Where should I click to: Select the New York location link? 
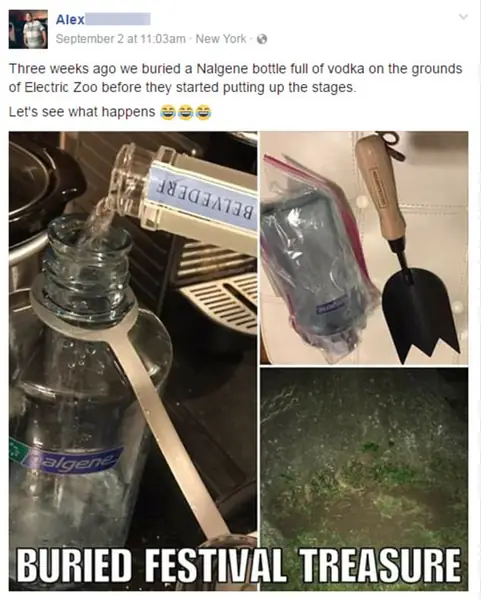tap(221, 39)
